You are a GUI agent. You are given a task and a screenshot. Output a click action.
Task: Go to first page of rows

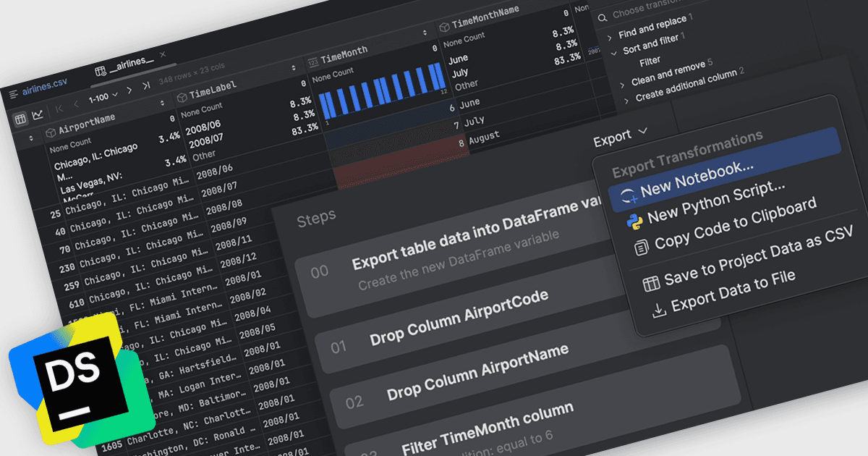pyautogui.click(x=59, y=108)
